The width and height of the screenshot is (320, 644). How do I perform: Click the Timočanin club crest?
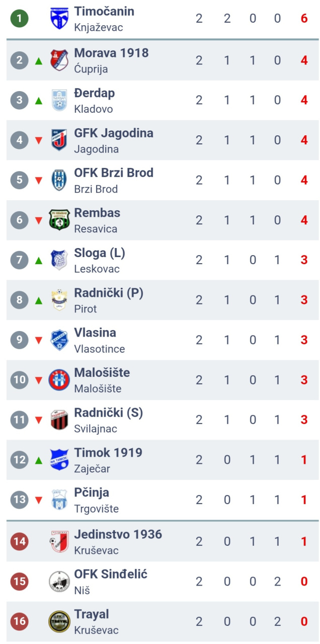tap(59, 19)
